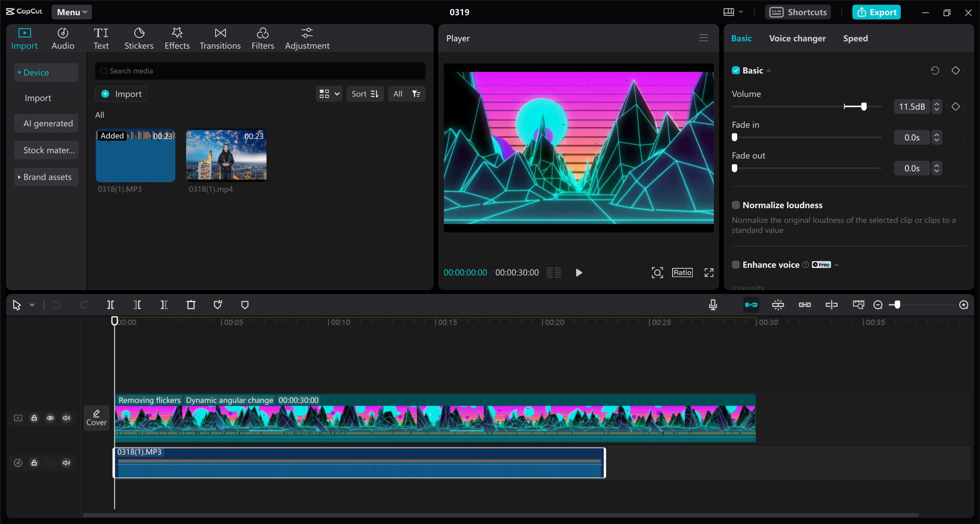Adjust the Volume slider handle

(864, 106)
